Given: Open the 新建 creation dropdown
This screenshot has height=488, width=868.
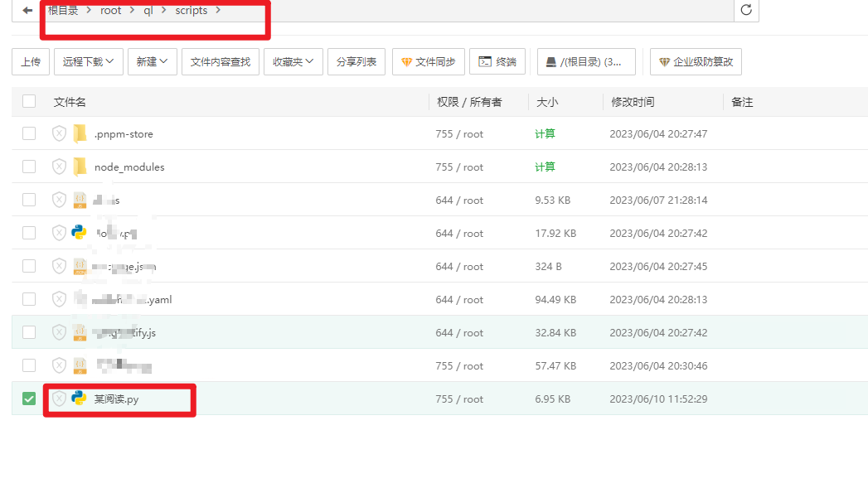Looking at the screenshot, I should click(152, 61).
